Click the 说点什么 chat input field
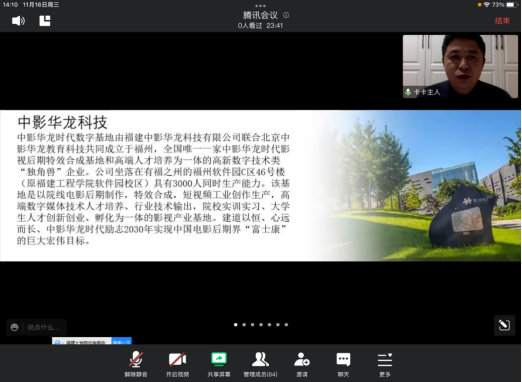 click(44, 327)
